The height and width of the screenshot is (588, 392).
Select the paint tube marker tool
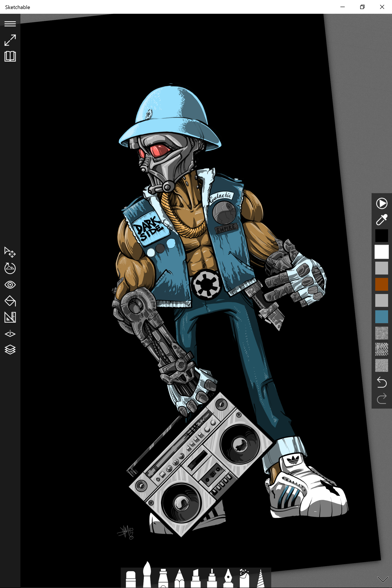point(163,578)
